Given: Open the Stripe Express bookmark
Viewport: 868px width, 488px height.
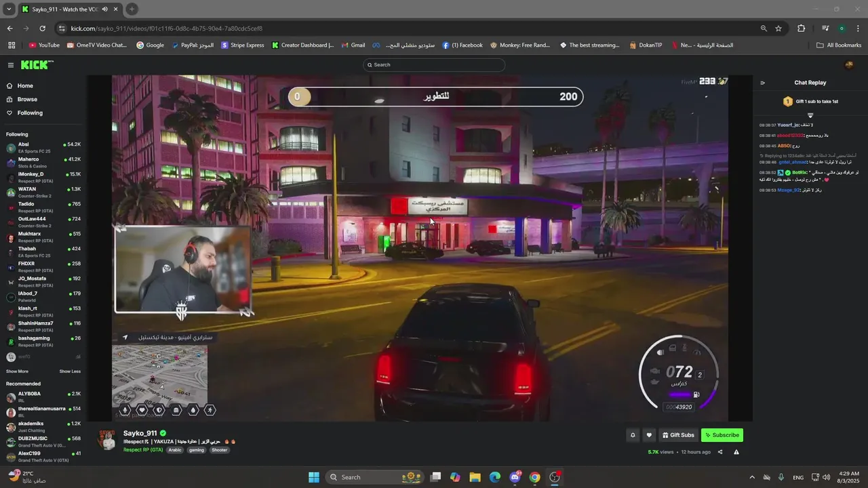Looking at the screenshot, I should [243, 45].
